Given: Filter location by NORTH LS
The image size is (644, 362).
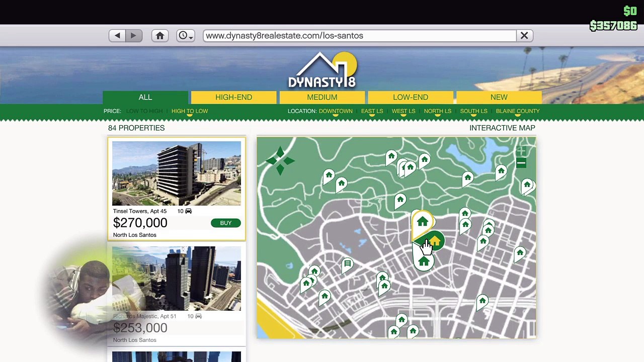Looking at the screenshot, I should pyautogui.click(x=438, y=111).
